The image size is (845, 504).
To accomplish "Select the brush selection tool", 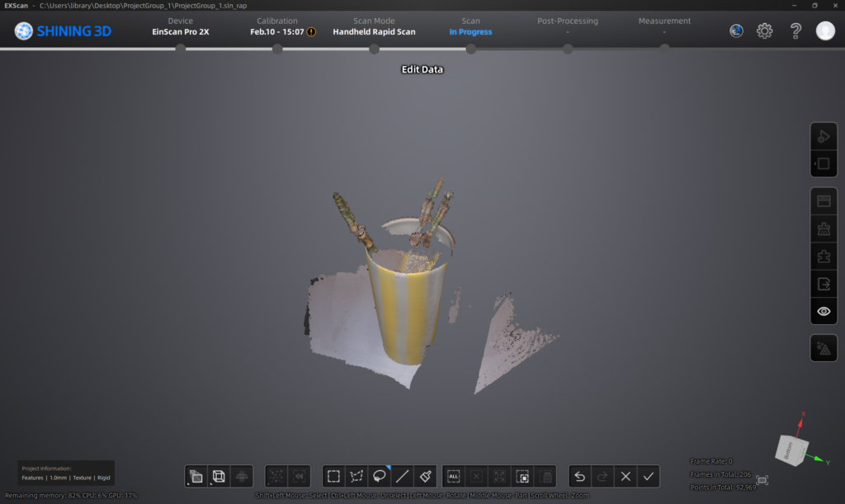I will (x=426, y=476).
